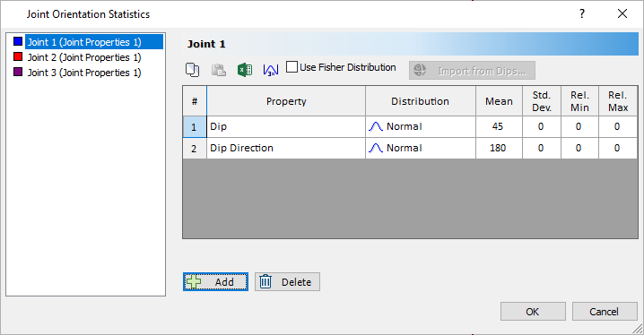Click the 3x standard deviation icon
Image resolution: width=644 pixels, height=335 pixels.
[271, 70]
